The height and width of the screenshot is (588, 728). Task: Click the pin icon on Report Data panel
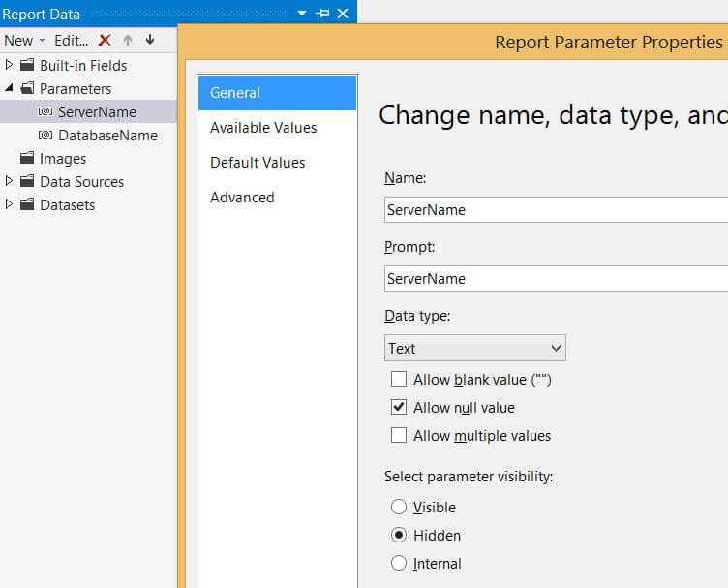point(323,14)
